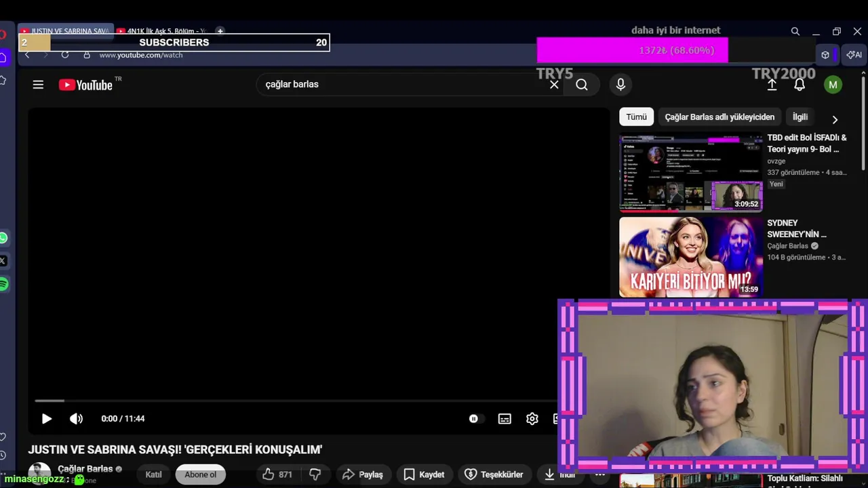Image resolution: width=868 pixels, height=488 pixels.
Task: Open Spotify in the browser sidebar
Action: [x=3, y=284]
